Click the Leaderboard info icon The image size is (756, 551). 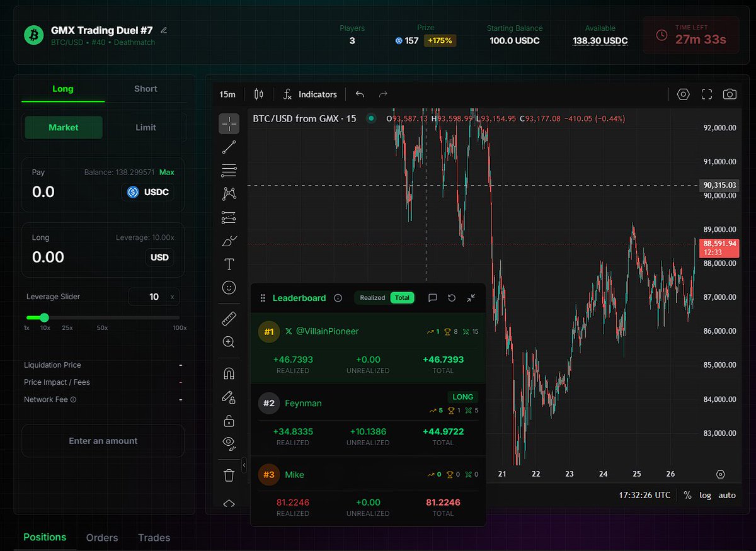pyautogui.click(x=338, y=298)
